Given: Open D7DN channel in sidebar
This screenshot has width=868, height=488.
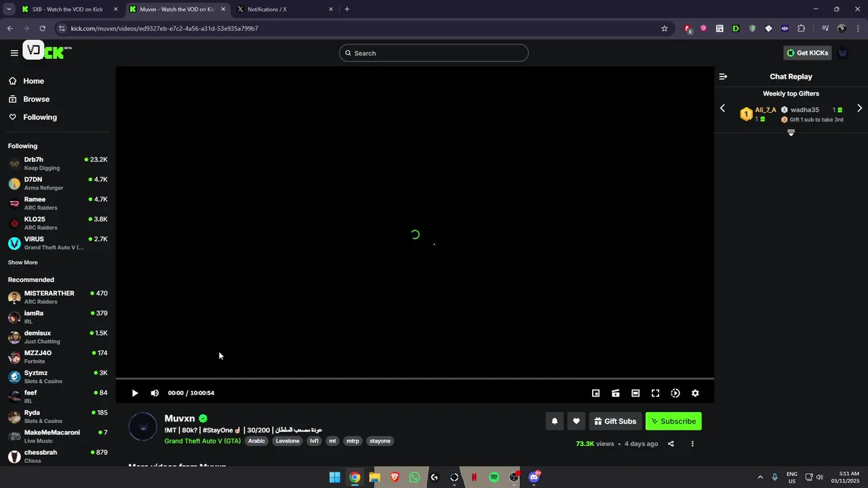Looking at the screenshot, I should [58, 184].
